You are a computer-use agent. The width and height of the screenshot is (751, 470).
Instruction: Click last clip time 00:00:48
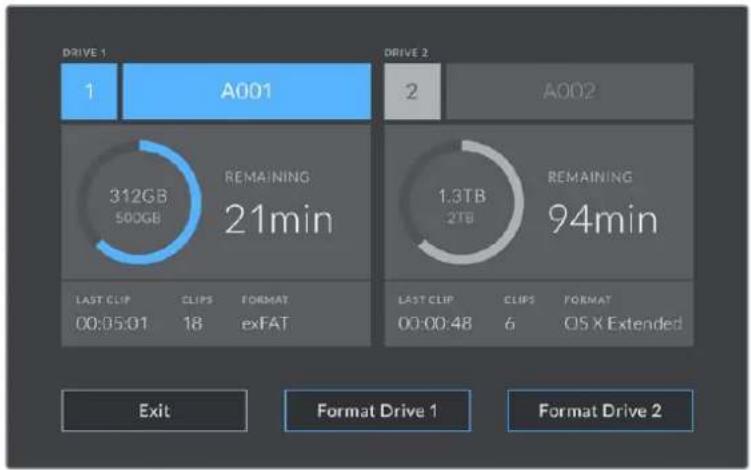pos(435,323)
